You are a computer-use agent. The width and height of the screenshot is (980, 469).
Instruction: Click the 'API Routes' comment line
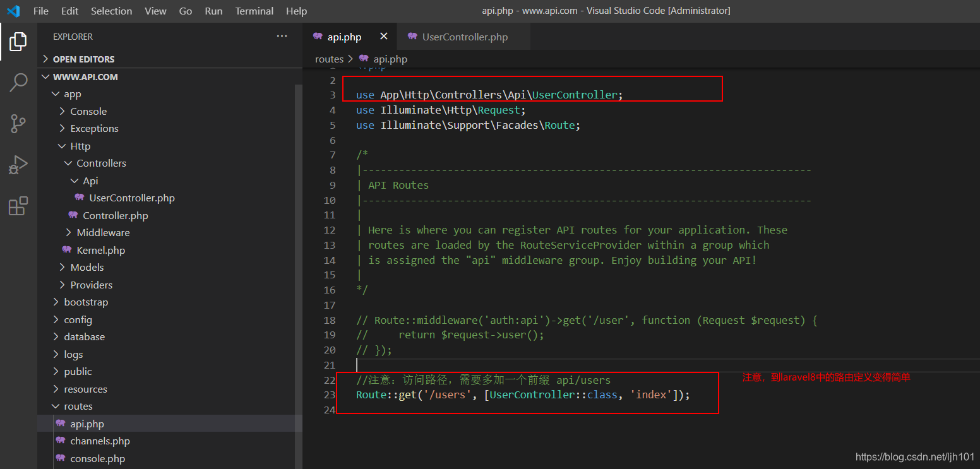click(x=393, y=185)
